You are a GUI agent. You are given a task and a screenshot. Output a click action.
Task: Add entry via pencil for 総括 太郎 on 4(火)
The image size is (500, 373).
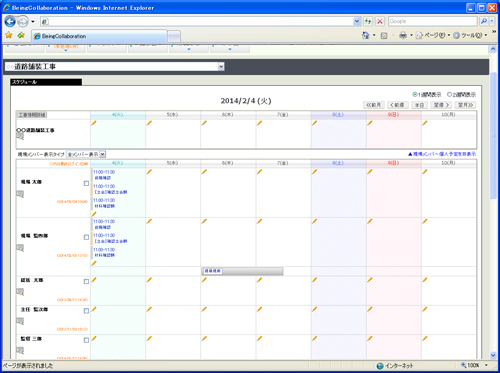(94, 280)
